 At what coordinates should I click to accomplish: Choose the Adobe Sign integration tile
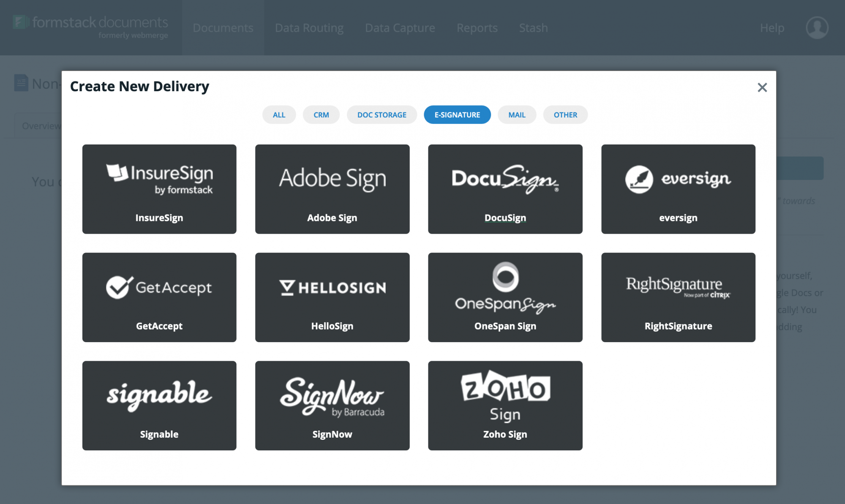(x=332, y=189)
